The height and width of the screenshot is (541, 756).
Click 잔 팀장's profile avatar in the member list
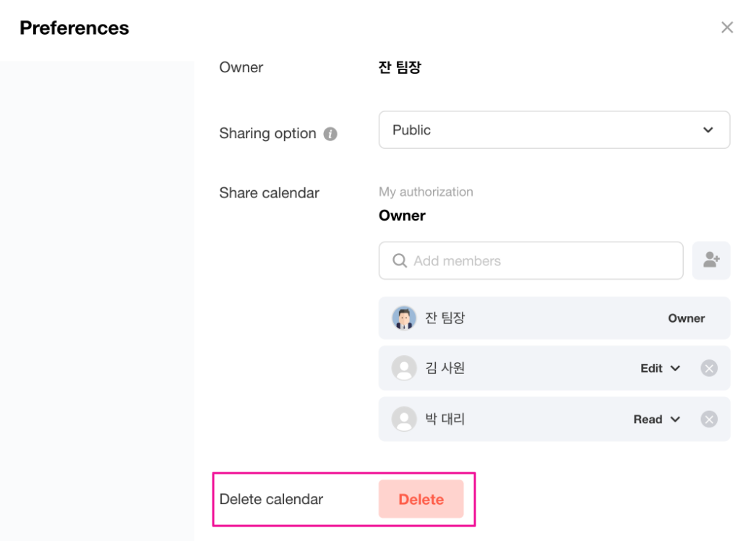(404, 318)
